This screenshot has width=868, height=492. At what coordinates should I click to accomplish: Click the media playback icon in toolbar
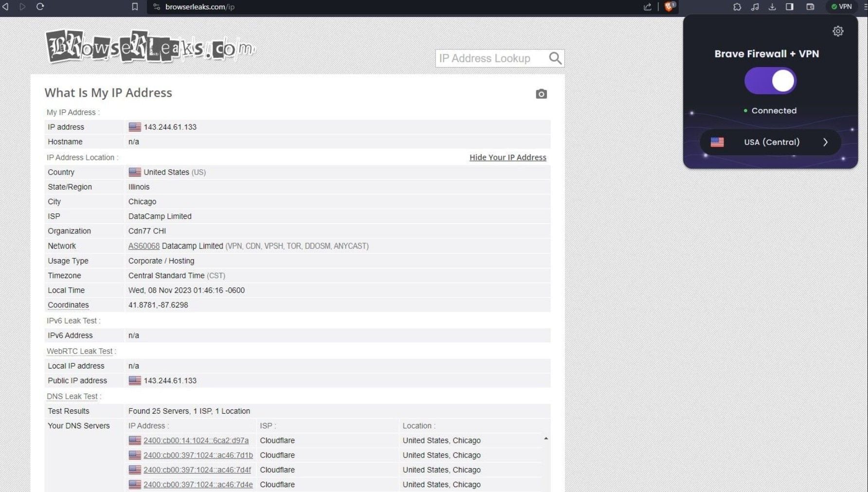tap(755, 7)
